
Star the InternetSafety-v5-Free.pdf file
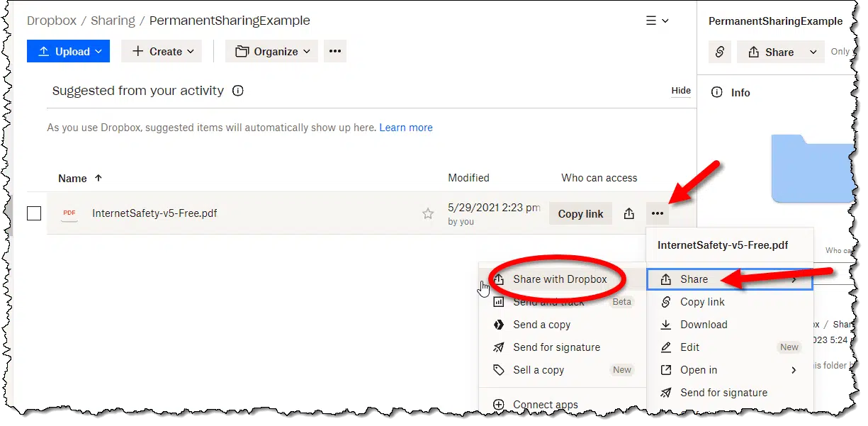click(428, 213)
